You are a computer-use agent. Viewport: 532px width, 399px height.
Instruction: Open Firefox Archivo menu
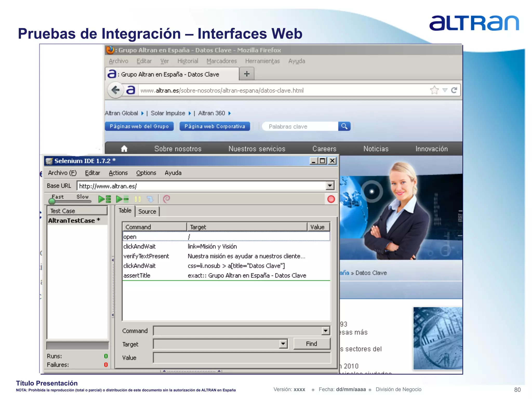point(118,61)
